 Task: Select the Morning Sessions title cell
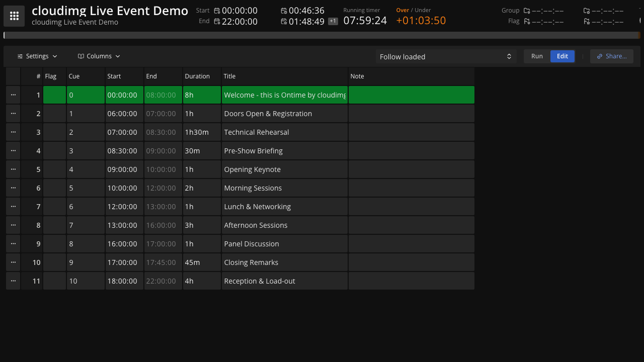point(285,188)
